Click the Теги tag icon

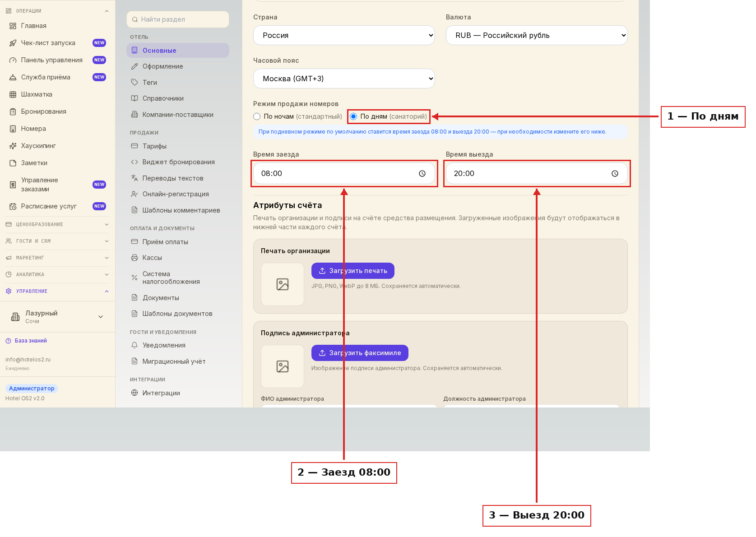pos(135,82)
